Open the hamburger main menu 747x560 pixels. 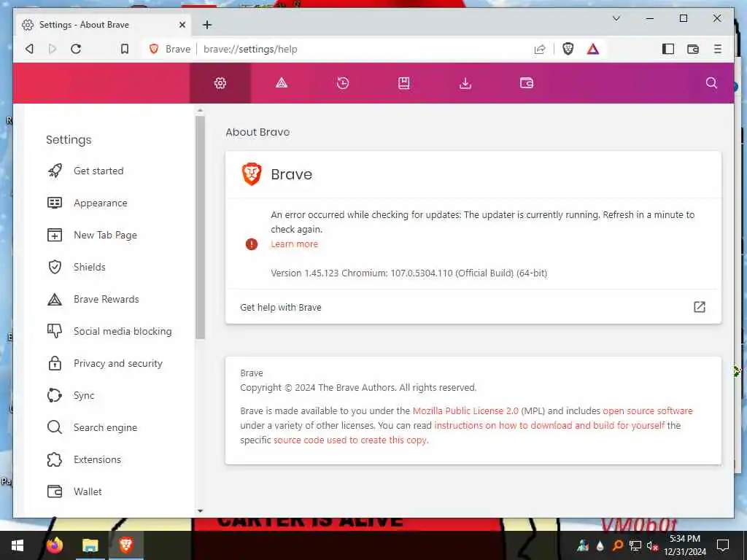tap(718, 49)
